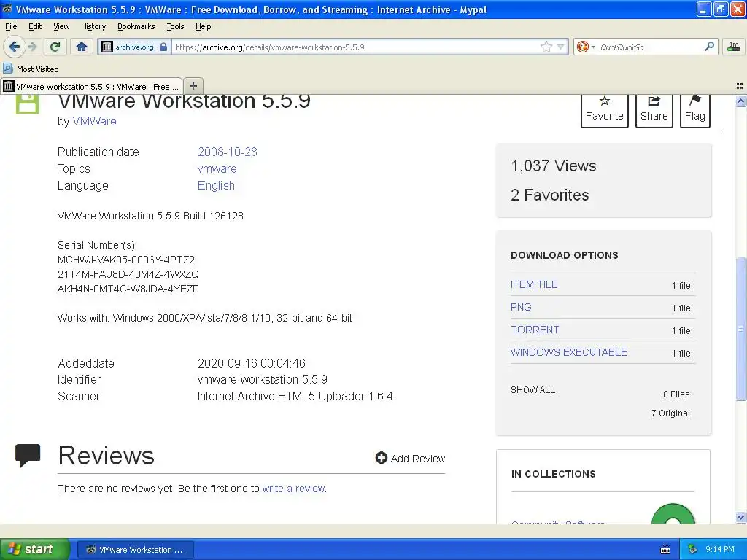Screen dimensions: 747x560
Task: Click the on-screen keyboard tray icon
Action: coord(665,550)
